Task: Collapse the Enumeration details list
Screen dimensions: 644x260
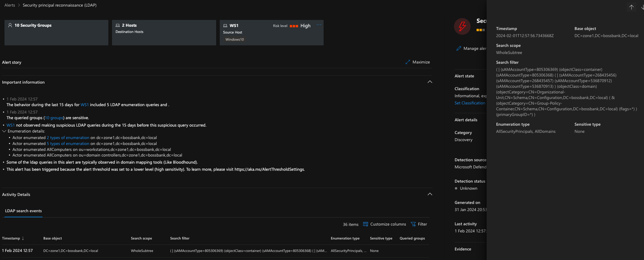Action: [x=4, y=131]
